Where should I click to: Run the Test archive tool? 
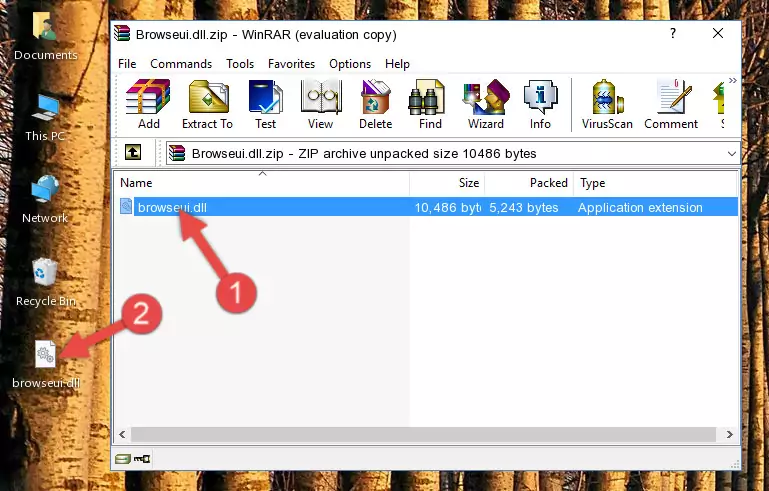[x=265, y=104]
